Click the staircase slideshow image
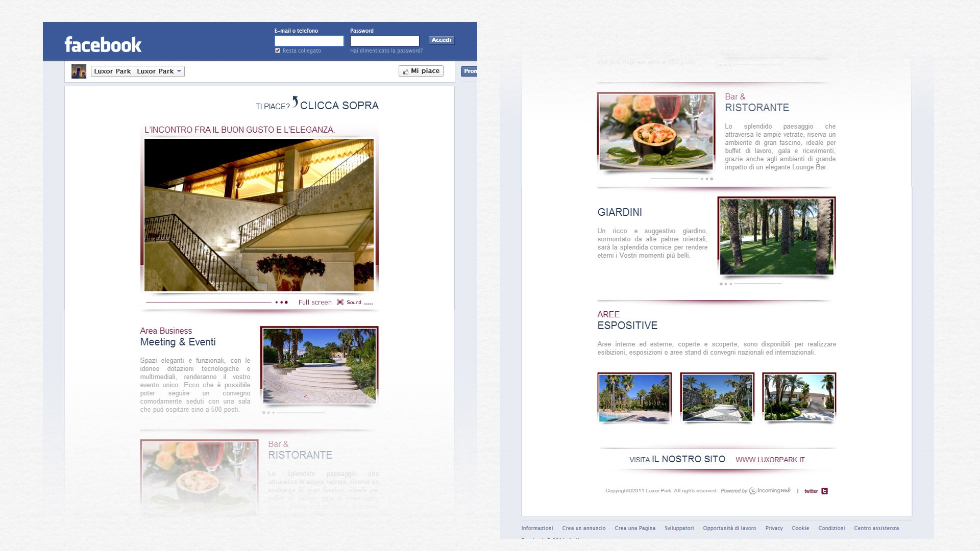 pyautogui.click(x=259, y=215)
